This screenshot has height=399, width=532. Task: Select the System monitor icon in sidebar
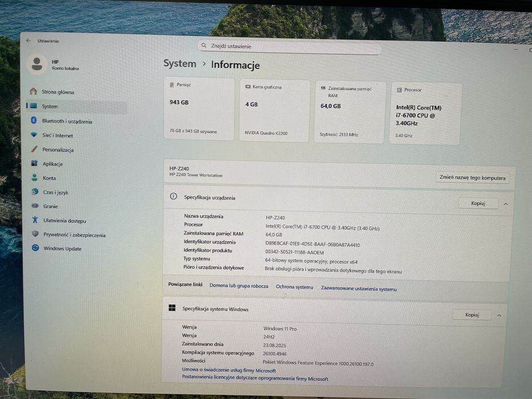(33, 106)
